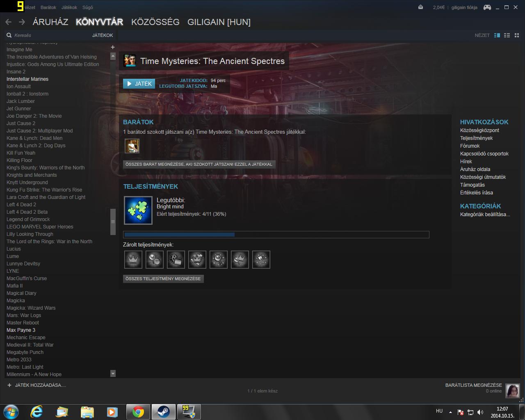Click the sixth locked achievement icon
Image resolution: width=525 pixels, height=420 pixels.
240,260
